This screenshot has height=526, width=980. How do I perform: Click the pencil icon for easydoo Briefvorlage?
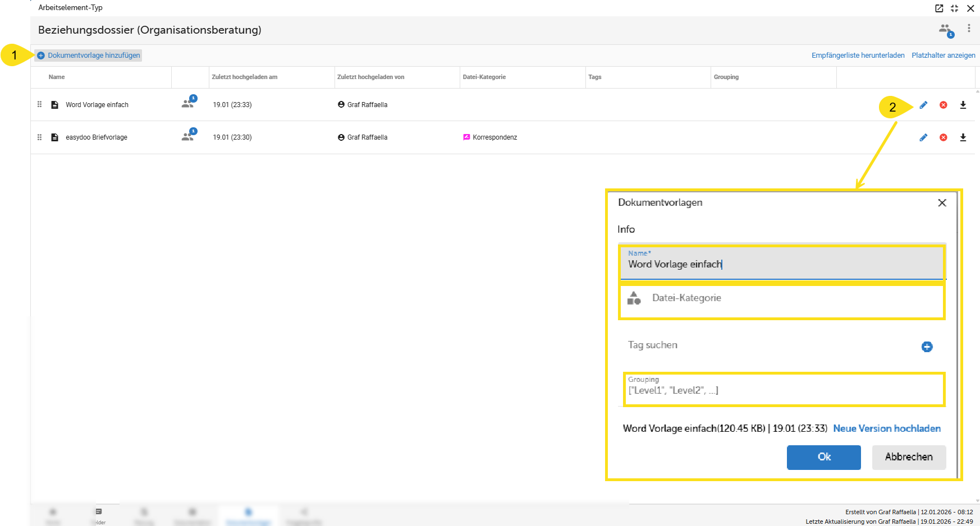pos(923,137)
